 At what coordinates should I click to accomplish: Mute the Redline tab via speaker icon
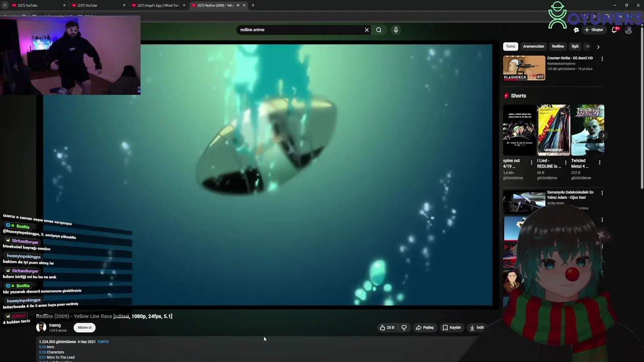[x=237, y=5]
